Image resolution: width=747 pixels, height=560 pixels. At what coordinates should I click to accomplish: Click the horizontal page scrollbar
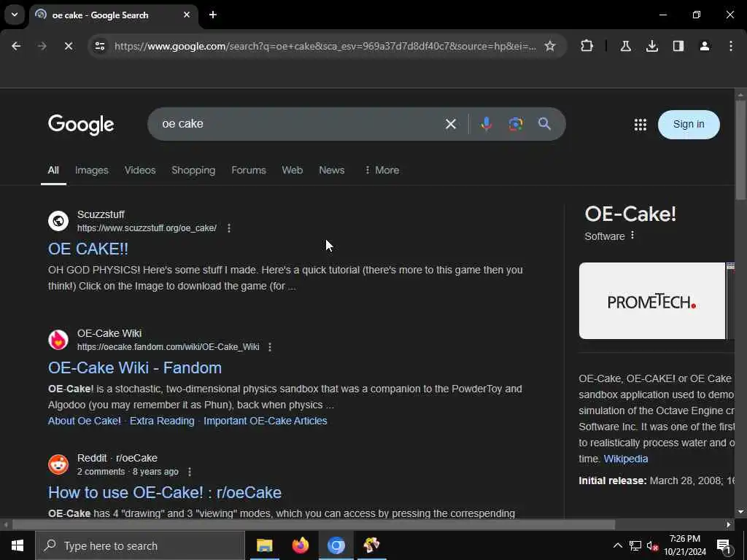click(314, 525)
